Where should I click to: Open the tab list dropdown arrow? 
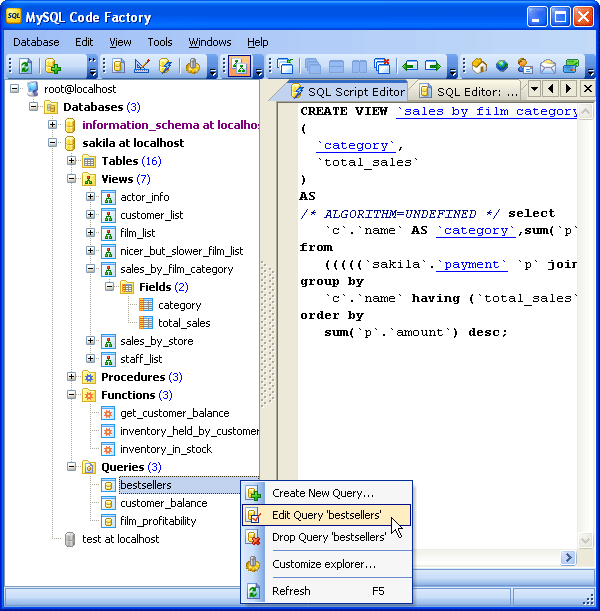point(535,89)
